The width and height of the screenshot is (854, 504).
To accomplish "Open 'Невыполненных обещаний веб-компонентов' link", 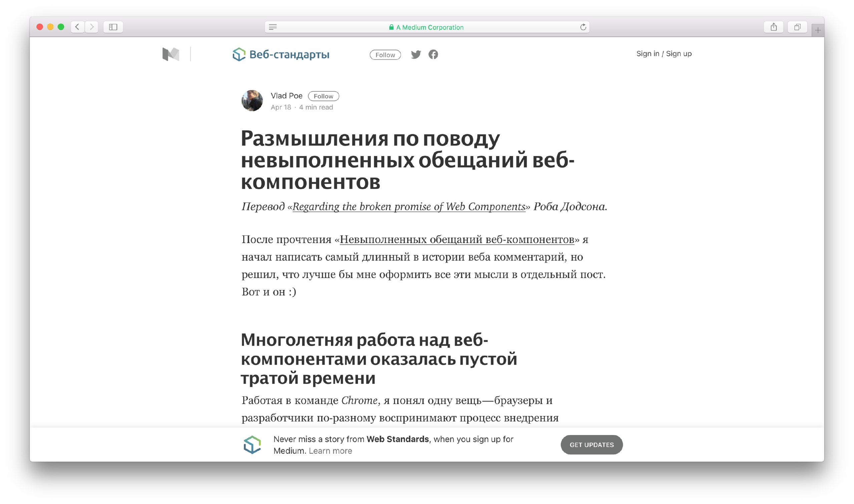I will point(457,239).
